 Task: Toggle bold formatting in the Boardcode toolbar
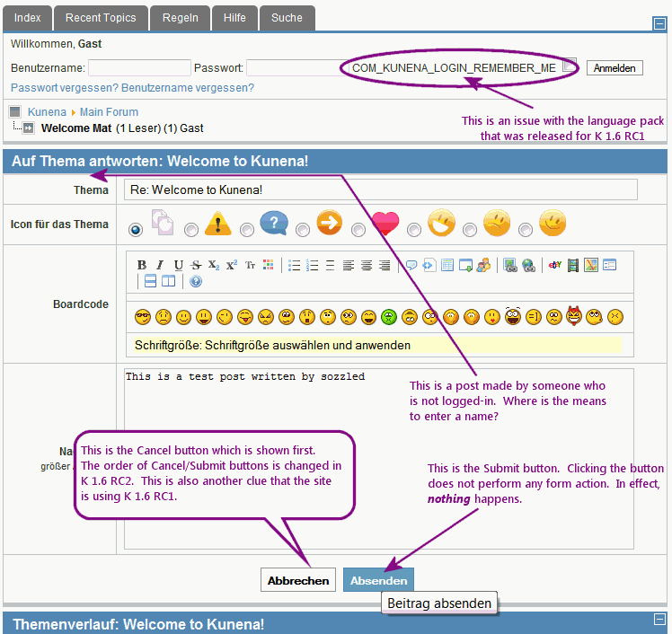coord(142,265)
